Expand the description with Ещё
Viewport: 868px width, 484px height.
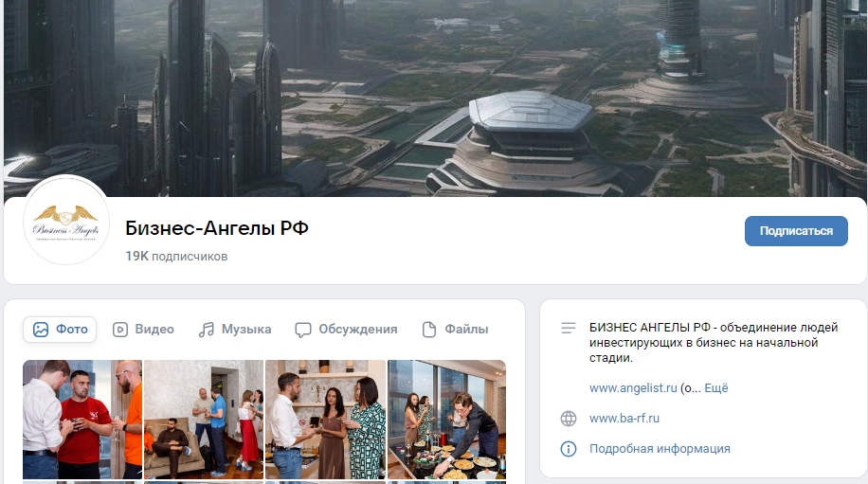coord(715,387)
